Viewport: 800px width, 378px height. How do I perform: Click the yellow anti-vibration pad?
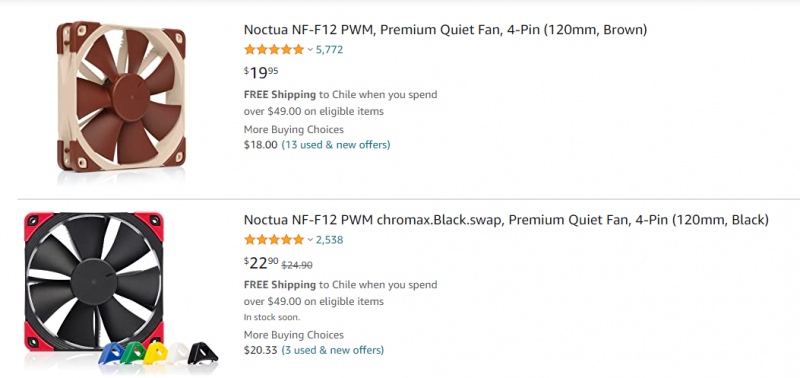155,353
